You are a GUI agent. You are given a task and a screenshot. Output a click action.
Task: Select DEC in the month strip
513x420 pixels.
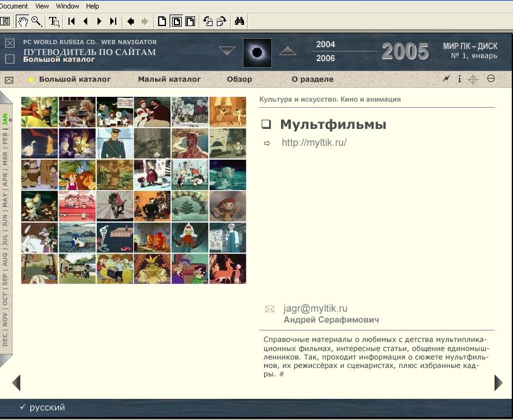coord(5,340)
